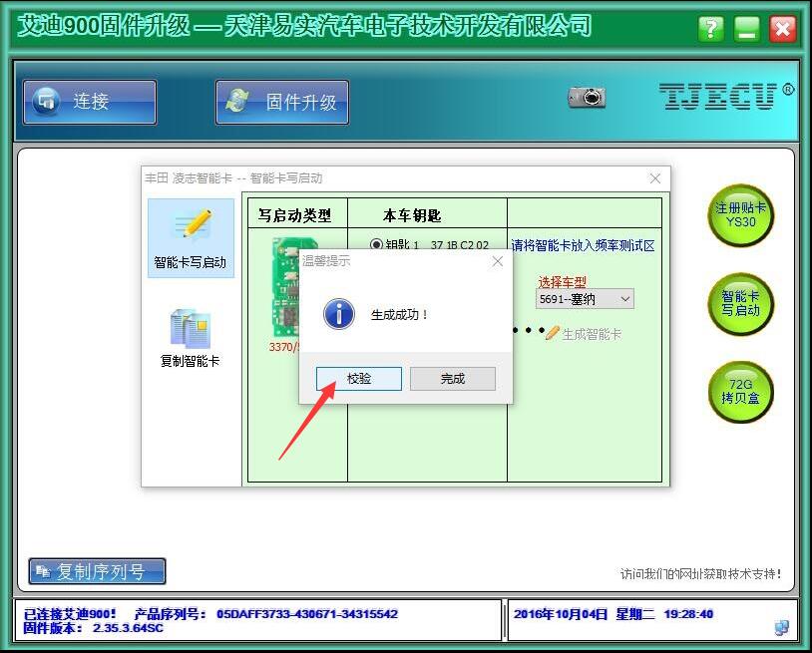Viewport: 812px width, 653px height.
Task: Click the 产品序列号 value in status bar
Action: coord(307,614)
